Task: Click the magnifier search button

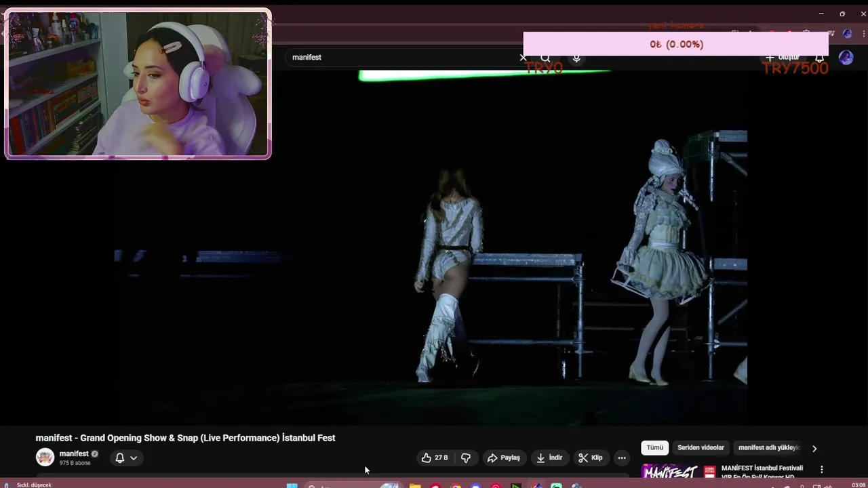Action: (546, 58)
